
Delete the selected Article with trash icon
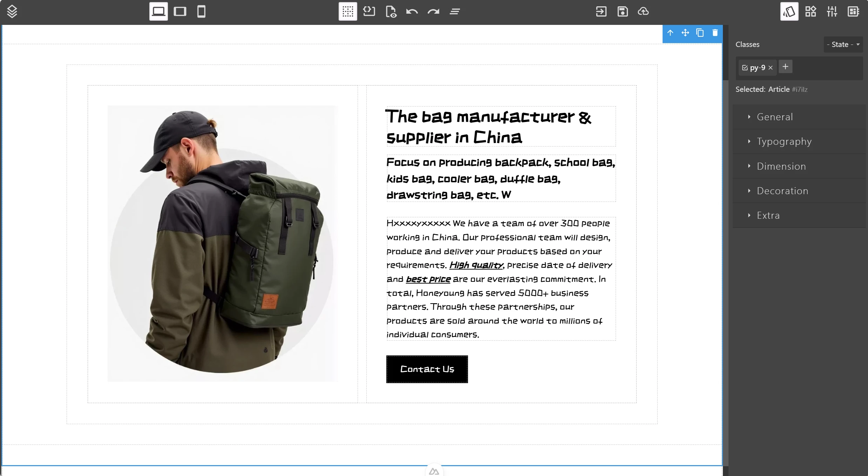tap(715, 33)
